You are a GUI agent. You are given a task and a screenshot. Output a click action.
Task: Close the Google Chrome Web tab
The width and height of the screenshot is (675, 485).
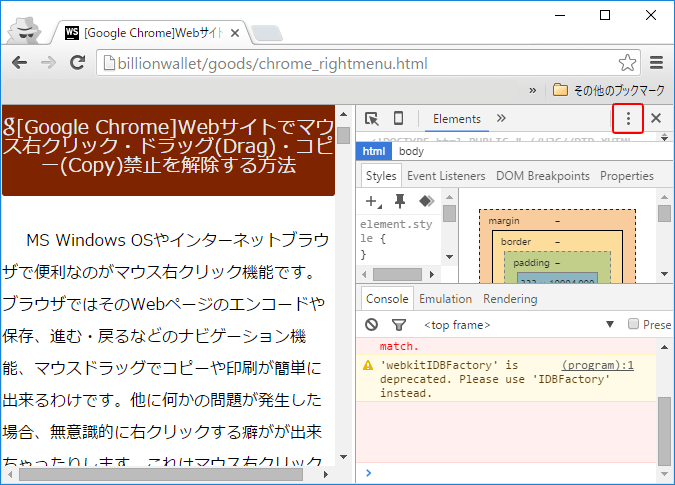(235, 33)
